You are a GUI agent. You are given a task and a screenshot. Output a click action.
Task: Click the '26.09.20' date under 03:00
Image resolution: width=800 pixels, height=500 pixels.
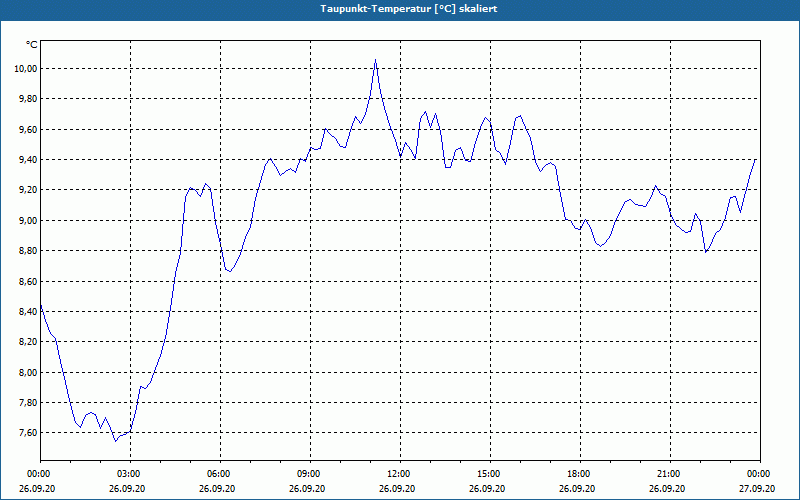pyautogui.click(x=127, y=488)
